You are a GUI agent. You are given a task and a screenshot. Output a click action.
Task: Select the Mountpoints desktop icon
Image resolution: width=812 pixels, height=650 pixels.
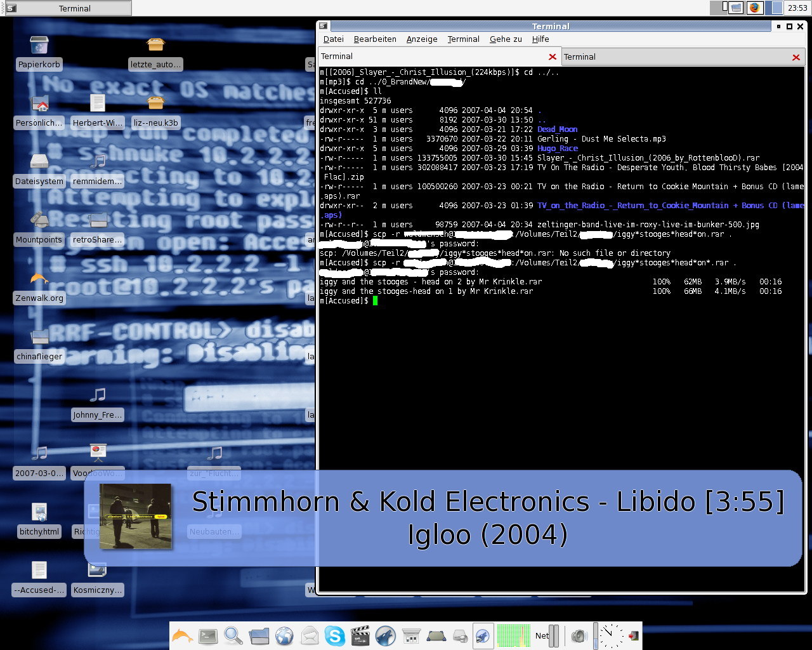[39, 227]
